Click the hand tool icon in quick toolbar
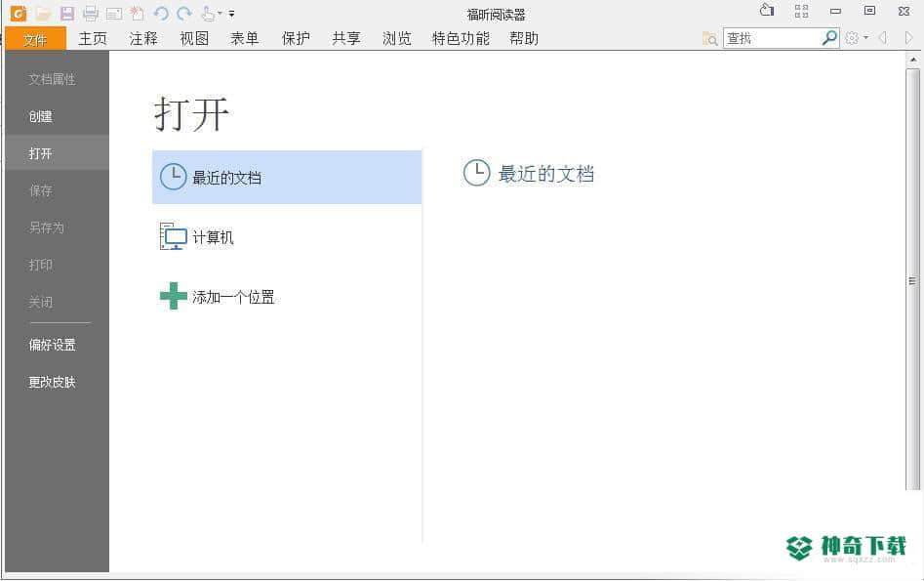Screen dimensions: 924x581 (x=208, y=13)
